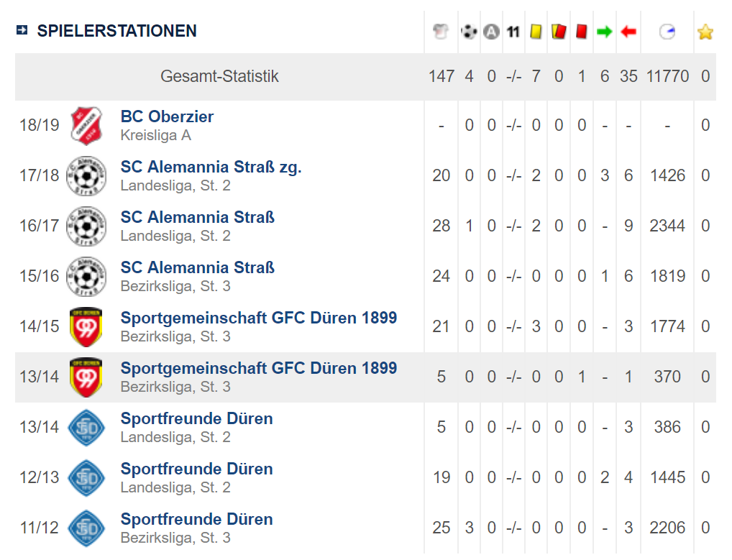
Task: Open Sportfreunde Düren 11/12 season link
Action: pos(196,519)
